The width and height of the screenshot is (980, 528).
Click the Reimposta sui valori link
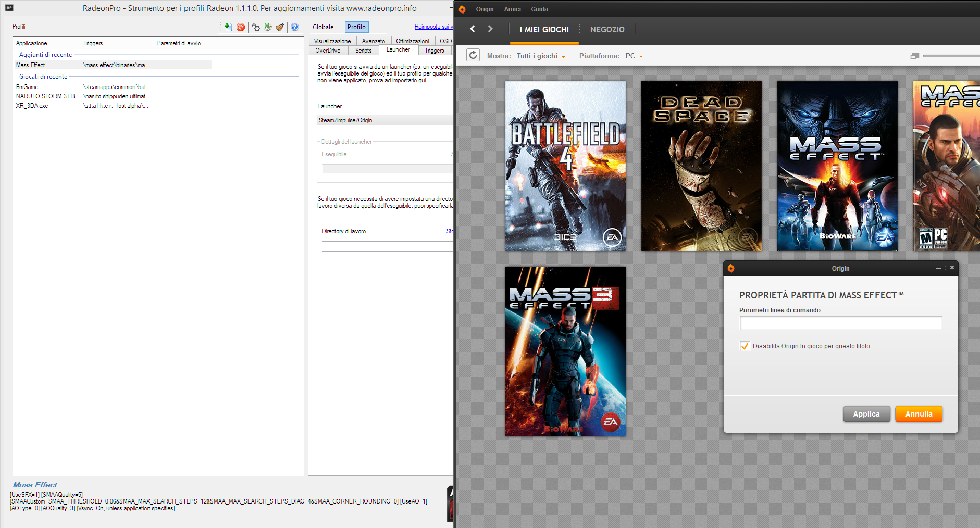(433, 27)
